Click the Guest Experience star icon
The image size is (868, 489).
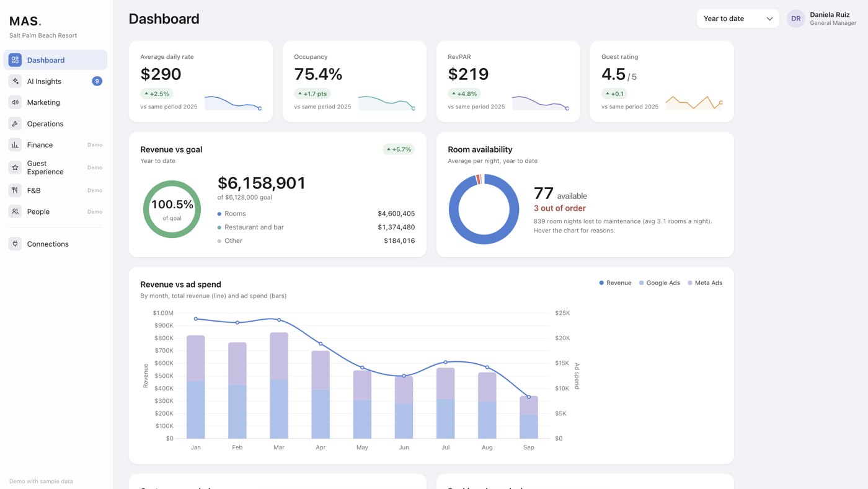point(15,167)
